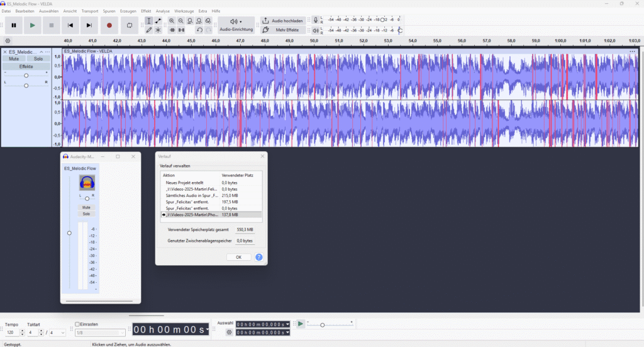Select 'Neues Projekt erstellt' history entry
Image resolution: width=644 pixels, height=347 pixels.
click(211, 183)
